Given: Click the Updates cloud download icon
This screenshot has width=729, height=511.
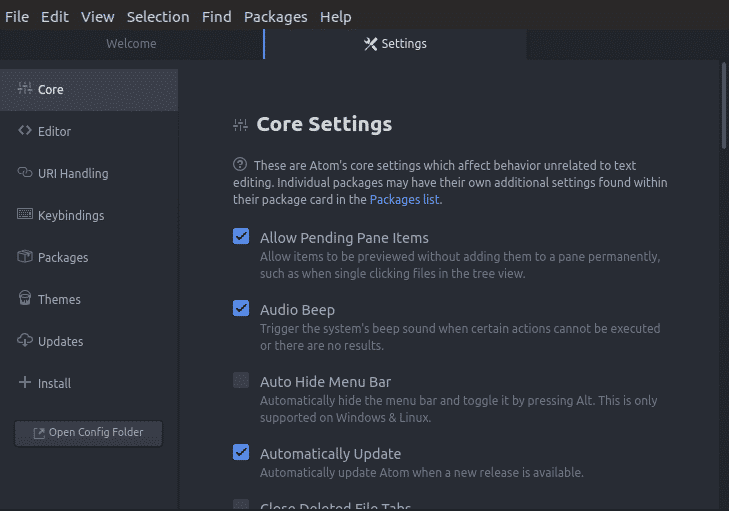Looking at the screenshot, I should [25, 340].
